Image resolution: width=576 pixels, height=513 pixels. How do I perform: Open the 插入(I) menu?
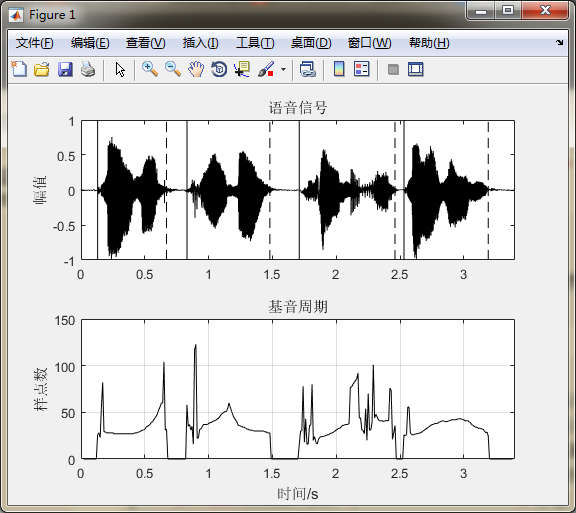tap(201, 43)
